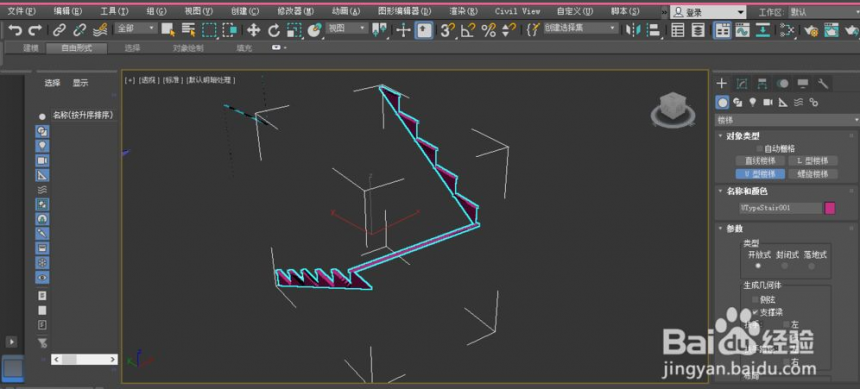860x389 pixels.
Task: Open the Render Setup teapot icon
Action: click(x=811, y=30)
